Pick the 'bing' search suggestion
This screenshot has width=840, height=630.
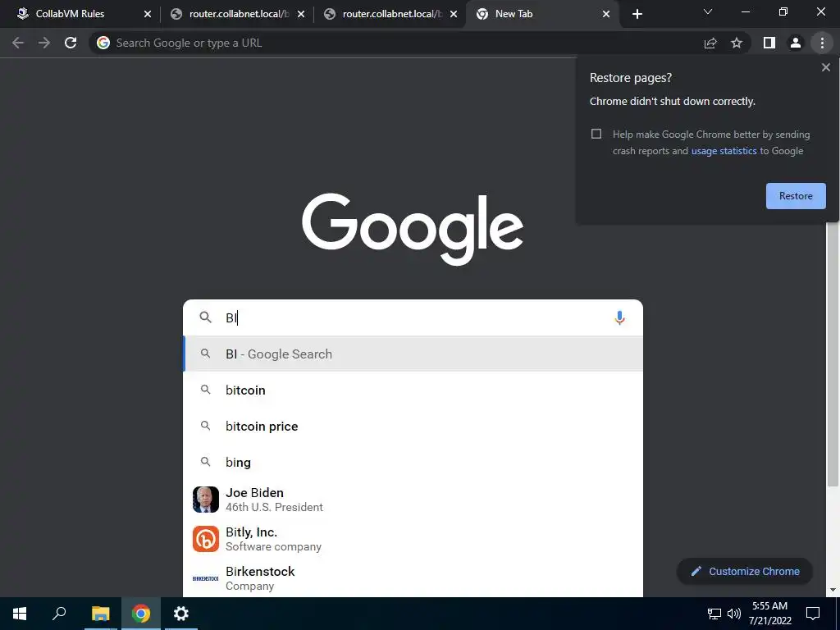coord(413,462)
